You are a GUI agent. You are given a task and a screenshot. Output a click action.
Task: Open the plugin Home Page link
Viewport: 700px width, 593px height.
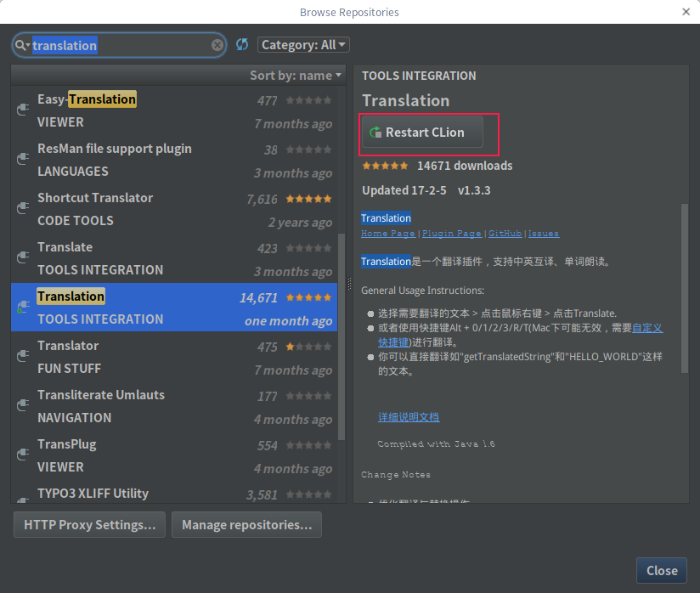click(388, 234)
